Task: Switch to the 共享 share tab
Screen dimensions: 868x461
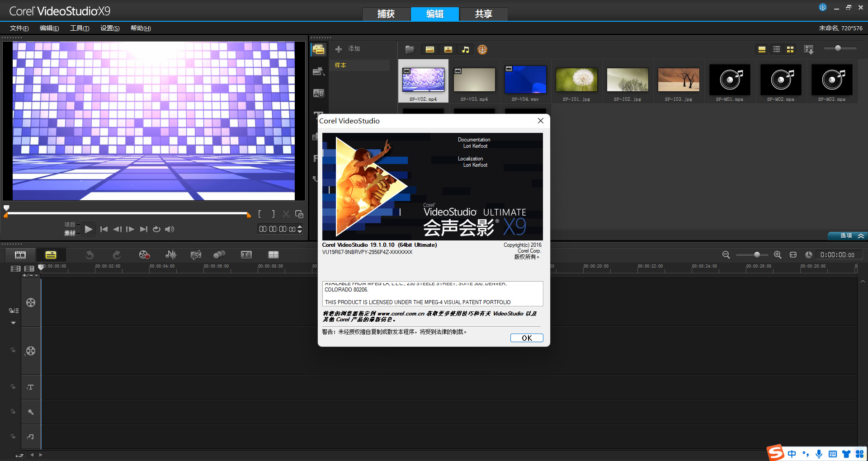Action: 484,14
